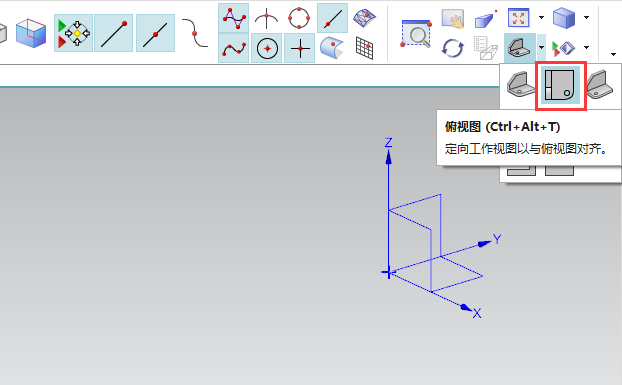Screen dimensions: 622x385
Task: Click the blue clip section cube icon
Action: [x=31, y=33]
